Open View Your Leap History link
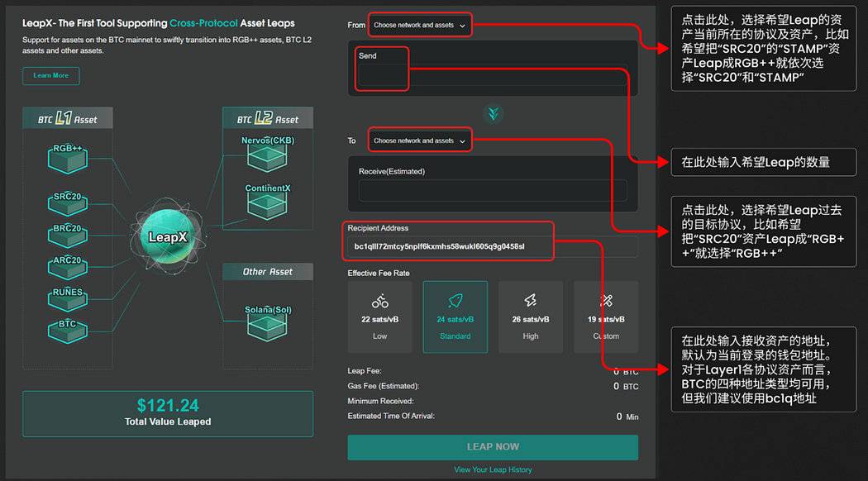Image resolution: width=868 pixels, height=481 pixels. coord(493,470)
